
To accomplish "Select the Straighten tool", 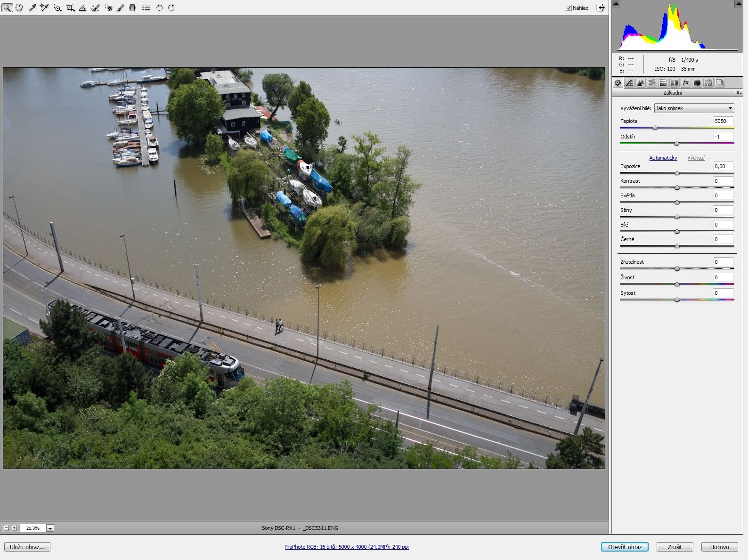I will 82,8.
